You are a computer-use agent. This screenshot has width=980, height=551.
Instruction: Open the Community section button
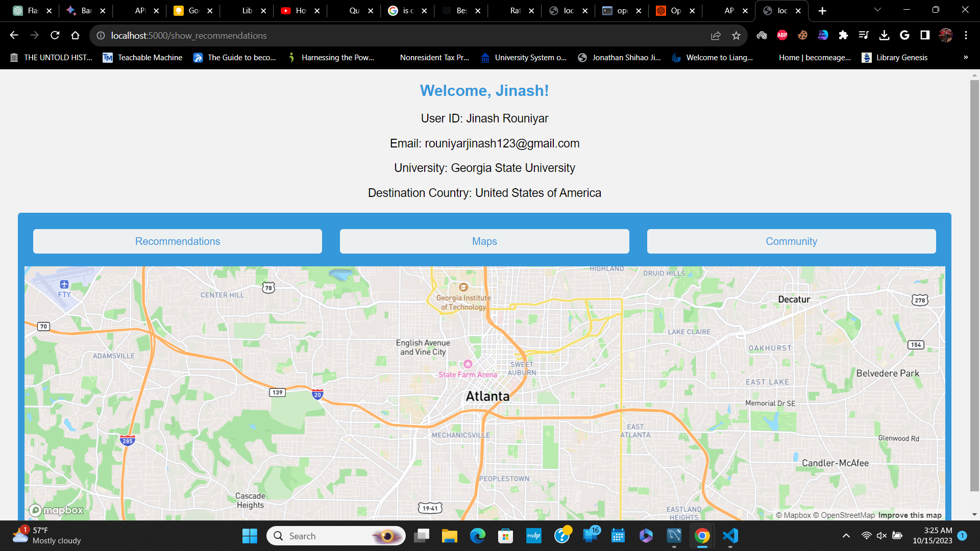tap(791, 241)
